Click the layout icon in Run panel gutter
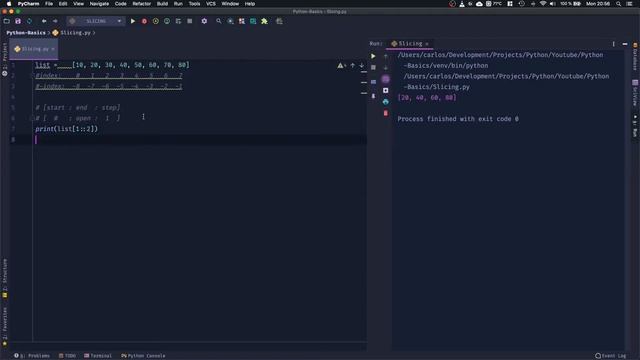The height and width of the screenshot is (360, 640). [x=373, y=82]
